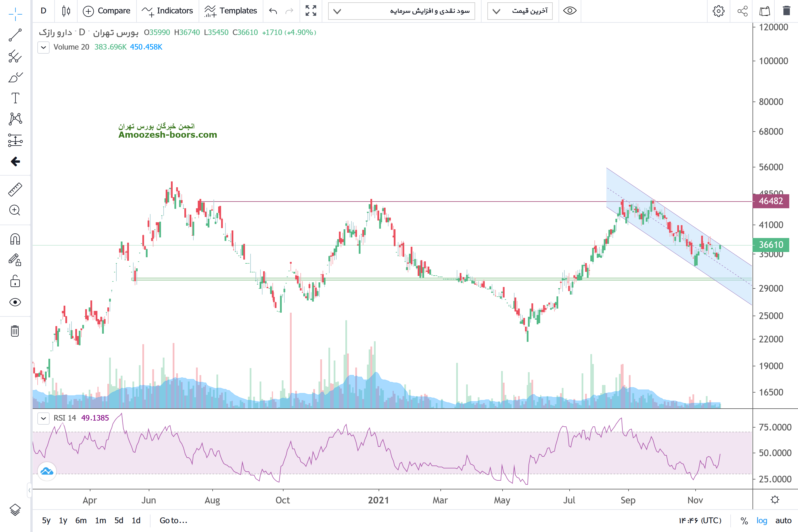This screenshot has height=532, width=798.
Task: Select the brush drawing tool
Action: coord(15,77)
